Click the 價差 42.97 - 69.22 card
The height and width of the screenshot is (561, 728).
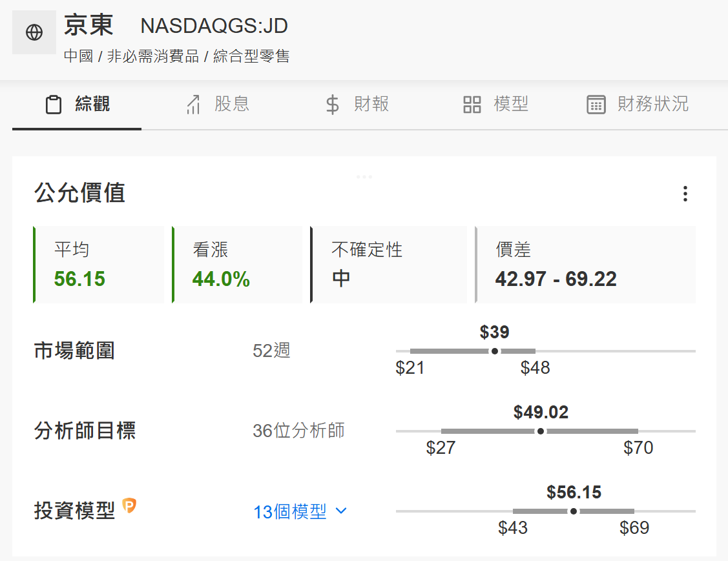coord(585,265)
